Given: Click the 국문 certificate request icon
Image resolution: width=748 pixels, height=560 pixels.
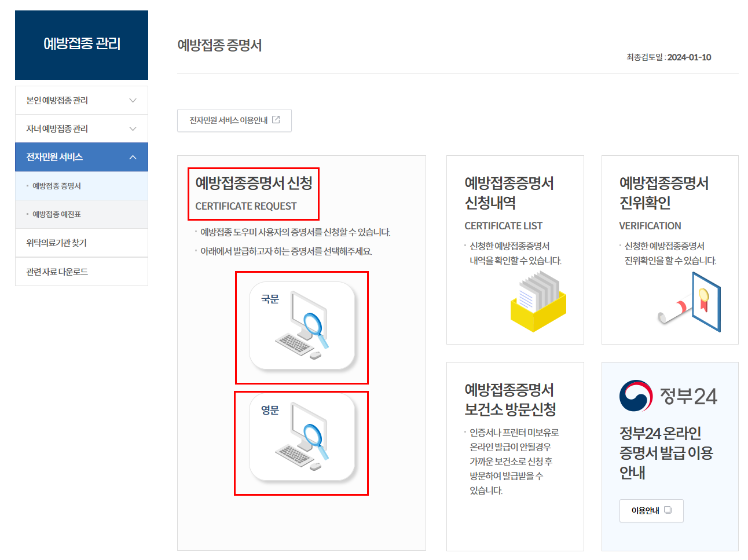Looking at the screenshot, I should point(302,326).
